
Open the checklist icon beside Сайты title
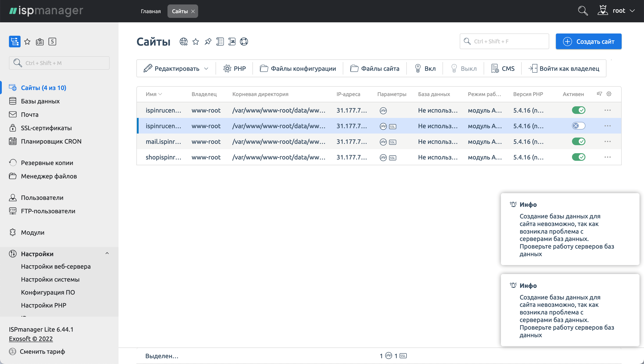pyautogui.click(x=220, y=42)
